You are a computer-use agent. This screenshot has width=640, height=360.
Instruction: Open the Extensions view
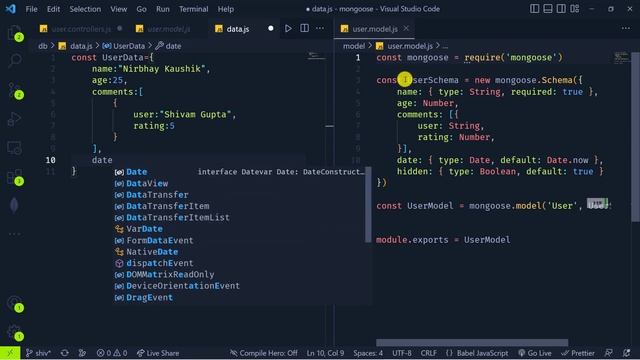pos(14,177)
